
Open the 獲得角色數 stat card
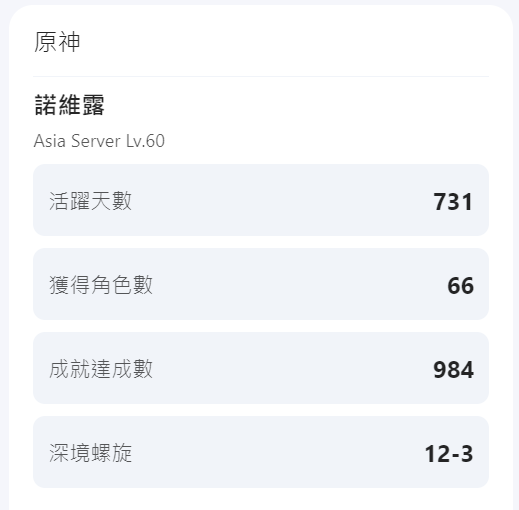(x=261, y=284)
